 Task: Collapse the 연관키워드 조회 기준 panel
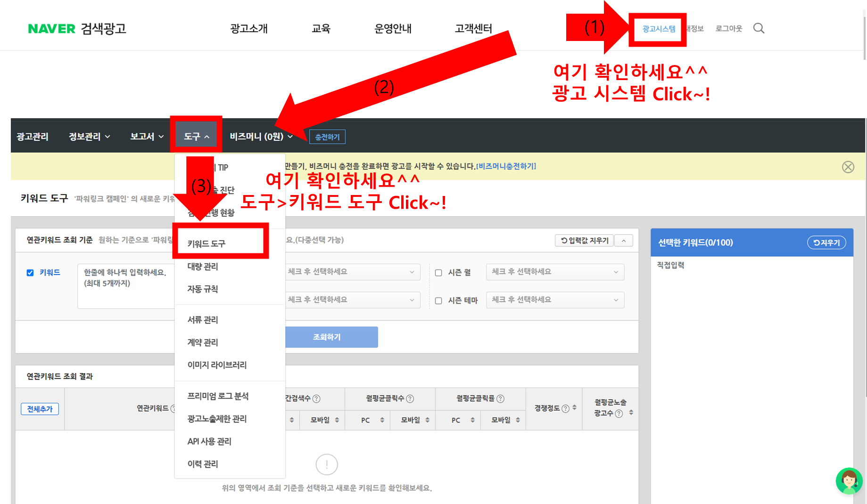click(624, 241)
